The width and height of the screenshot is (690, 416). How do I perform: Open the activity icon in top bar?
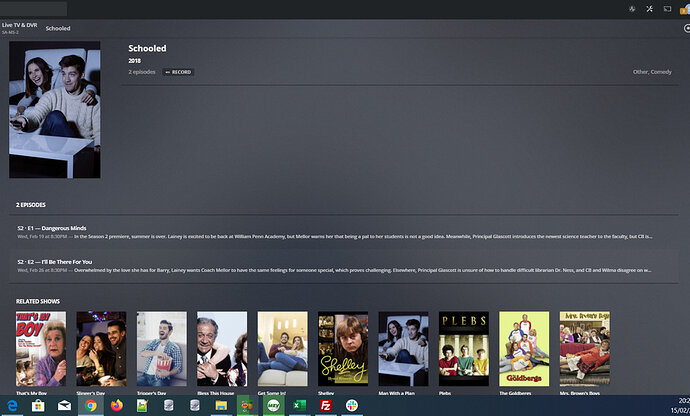pos(632,9)
